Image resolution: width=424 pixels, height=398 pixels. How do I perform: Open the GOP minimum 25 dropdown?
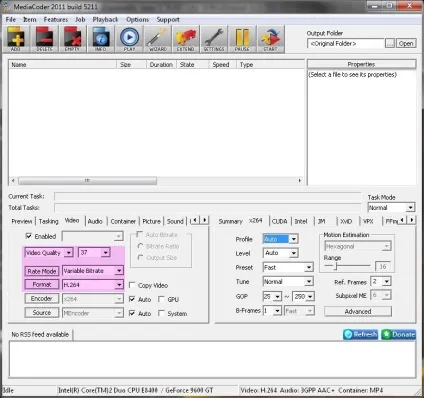pyautogui.click(x=277, y=296)
